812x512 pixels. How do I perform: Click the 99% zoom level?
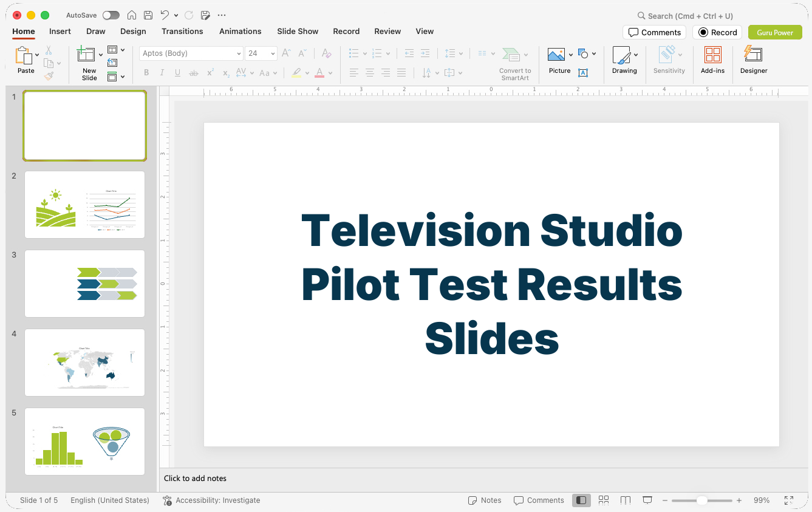click(x=762, y=500)
